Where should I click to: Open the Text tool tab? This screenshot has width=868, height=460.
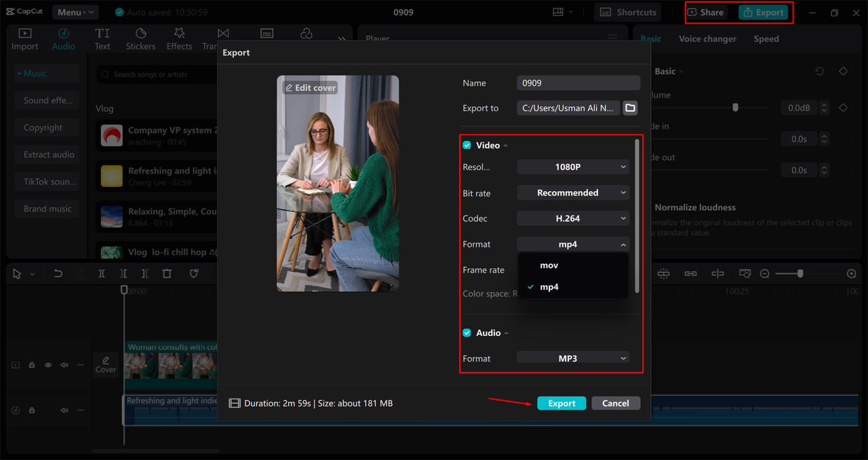102,39
